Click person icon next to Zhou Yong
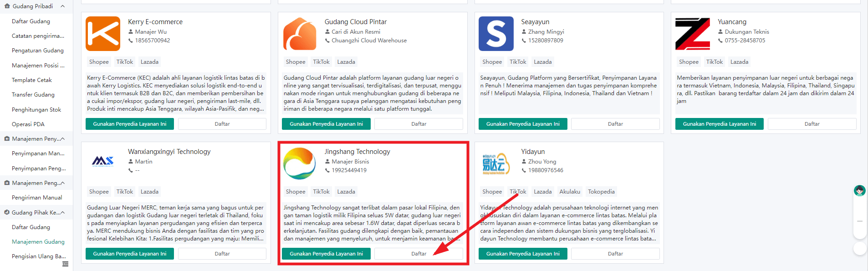The width and height of the screenshot is (868, 271). [524, 162]
